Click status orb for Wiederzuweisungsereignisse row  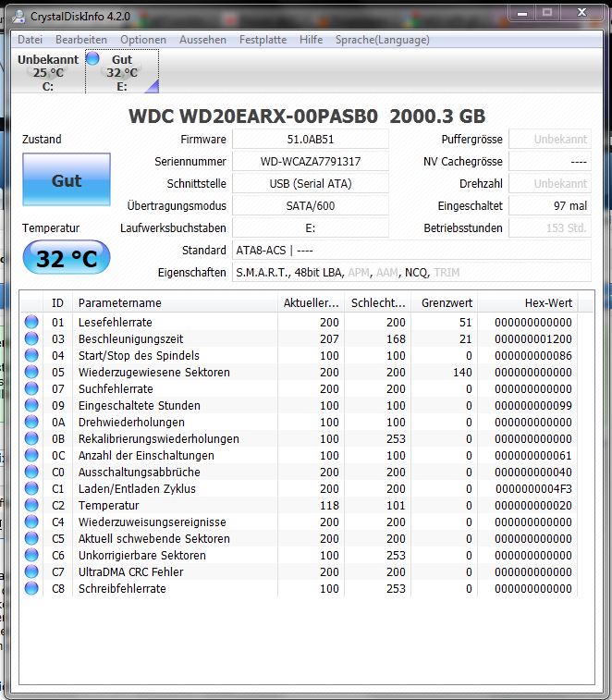(31, 522)
